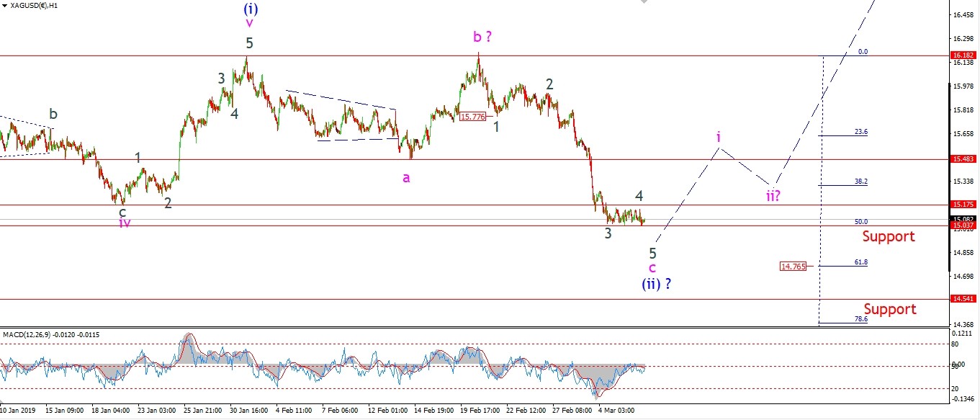Select the Fibonacci 23.6 level label

tap(860, 132)
